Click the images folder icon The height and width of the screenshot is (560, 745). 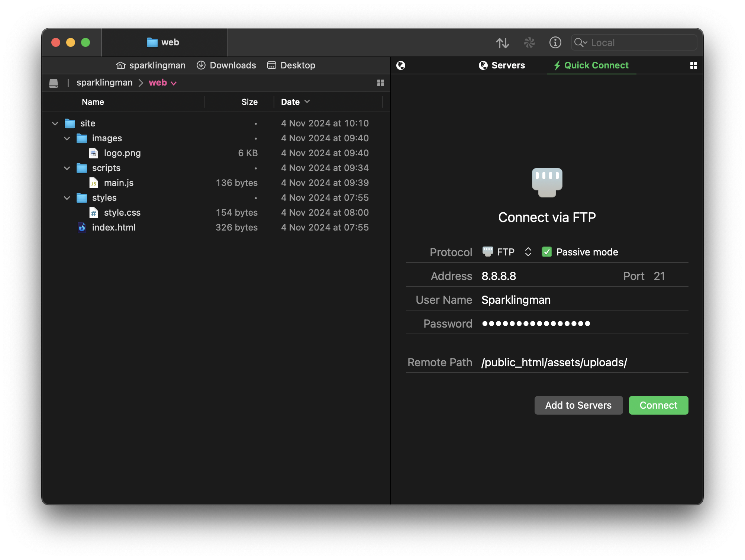(x=82, y=138)
